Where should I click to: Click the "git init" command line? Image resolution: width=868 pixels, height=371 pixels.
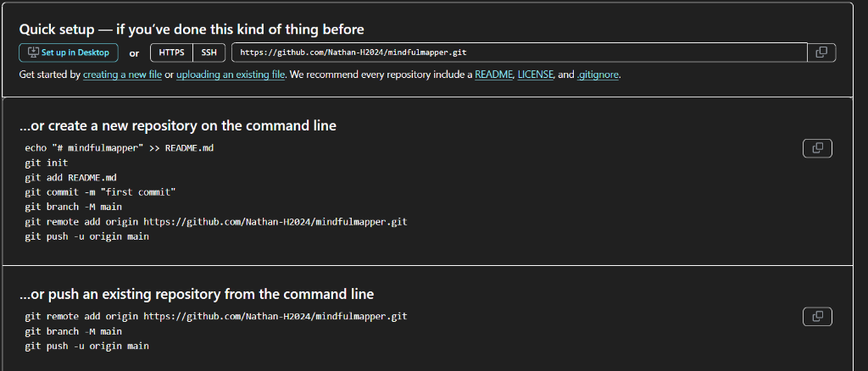click(47, 163)
